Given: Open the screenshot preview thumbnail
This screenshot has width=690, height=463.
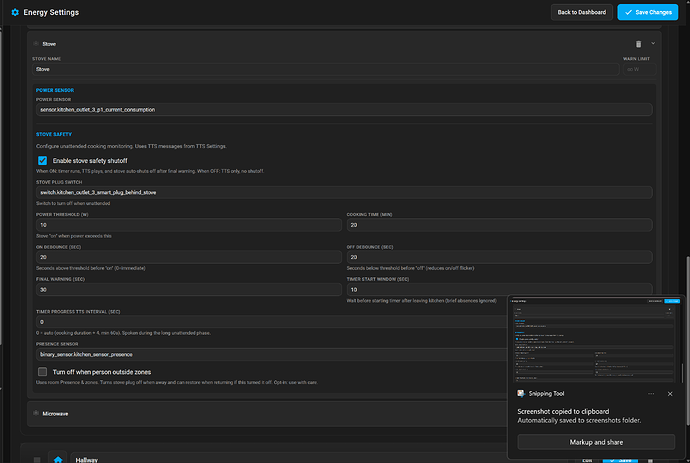Looking at the screenshot, I should click(596, 339).
